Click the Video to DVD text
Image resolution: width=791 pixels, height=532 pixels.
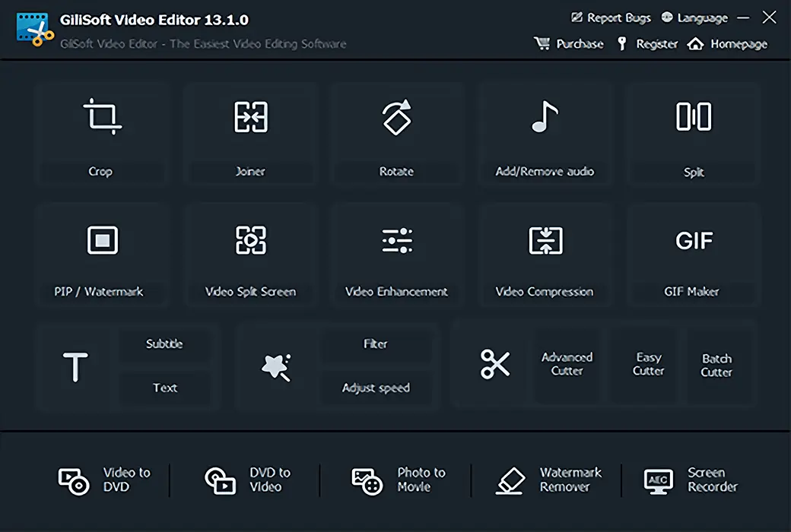(126, 480)
